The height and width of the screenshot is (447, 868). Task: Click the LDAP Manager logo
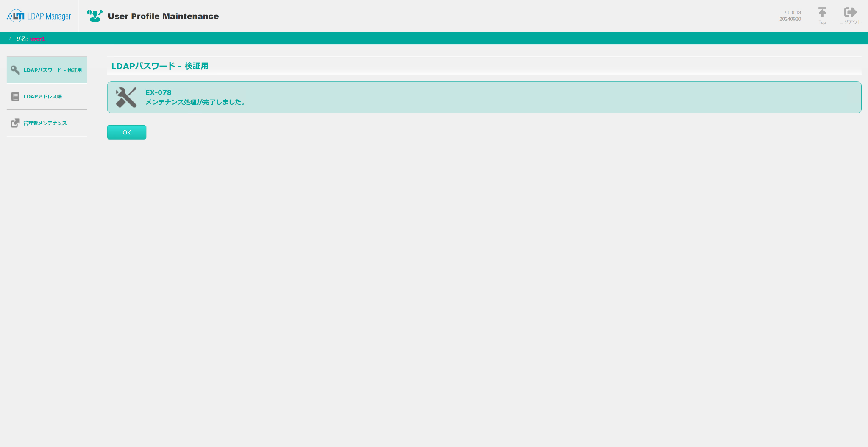click(x=39, y=16)
